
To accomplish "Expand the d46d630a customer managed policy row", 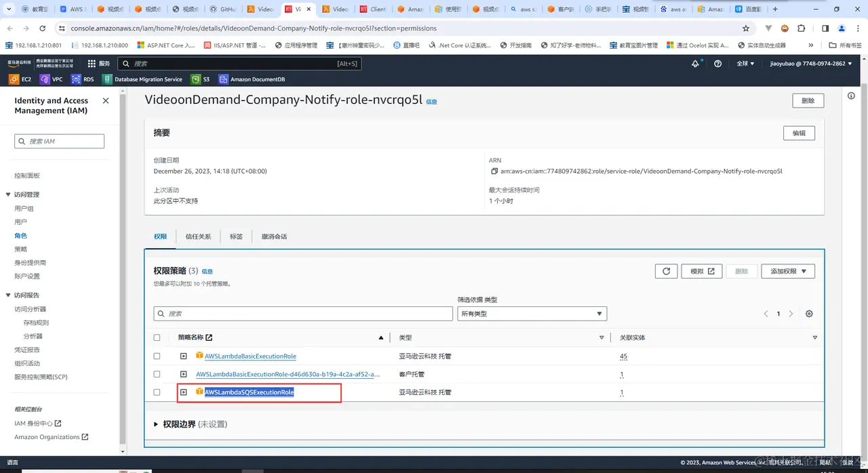I will click(x=183, y=374).
